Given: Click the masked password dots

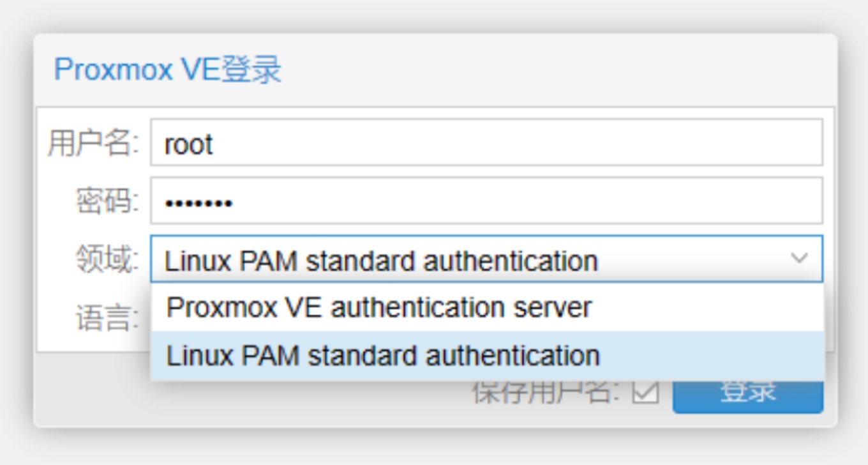Looking at the screenshot, I should 198,204.
